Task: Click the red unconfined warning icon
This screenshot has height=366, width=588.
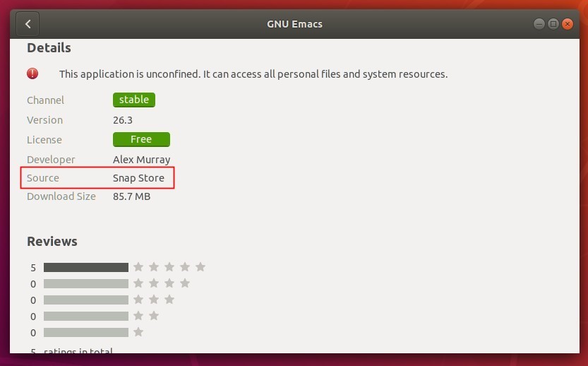Action: (32, 73)
